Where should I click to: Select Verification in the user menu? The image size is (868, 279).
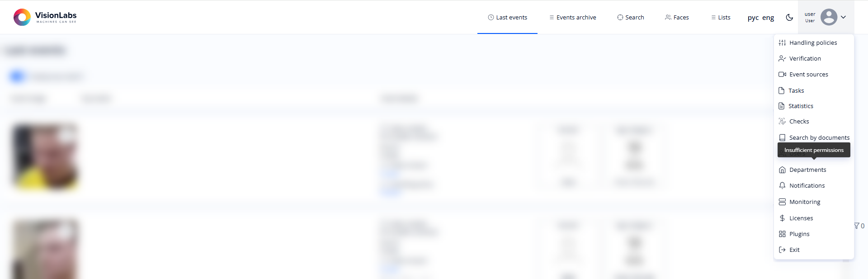[x=805, y=58]
